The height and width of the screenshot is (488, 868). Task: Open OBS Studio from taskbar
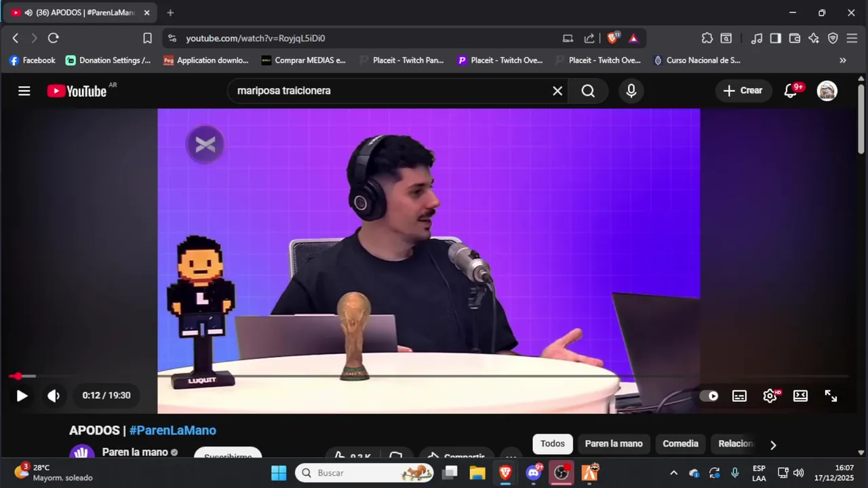[561, 473]
